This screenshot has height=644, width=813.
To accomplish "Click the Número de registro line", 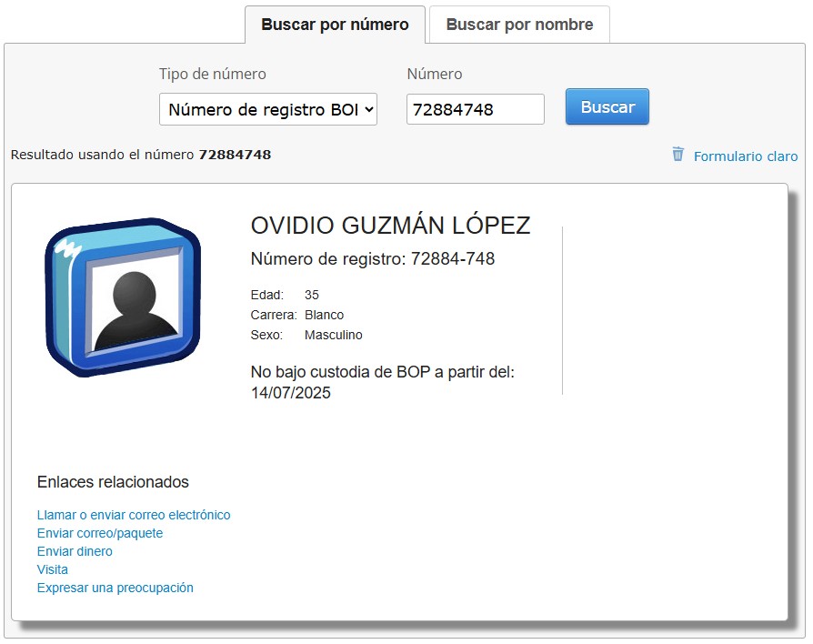I will [x=373, y=259].
